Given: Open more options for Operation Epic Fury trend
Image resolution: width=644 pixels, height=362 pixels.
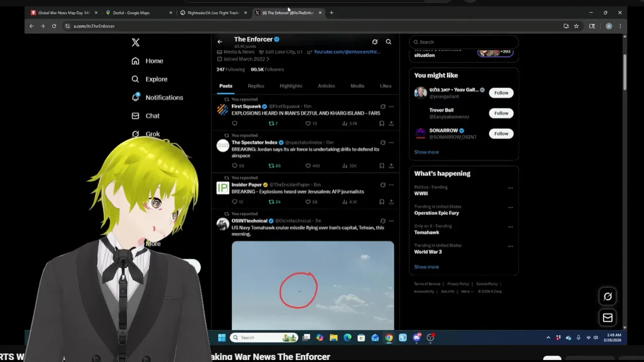Looking at the screenshot, I should (x=510, y=208).
